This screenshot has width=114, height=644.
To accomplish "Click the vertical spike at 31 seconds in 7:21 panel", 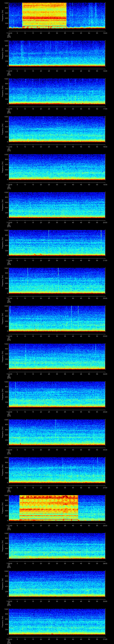I will [x=58, y=279].
